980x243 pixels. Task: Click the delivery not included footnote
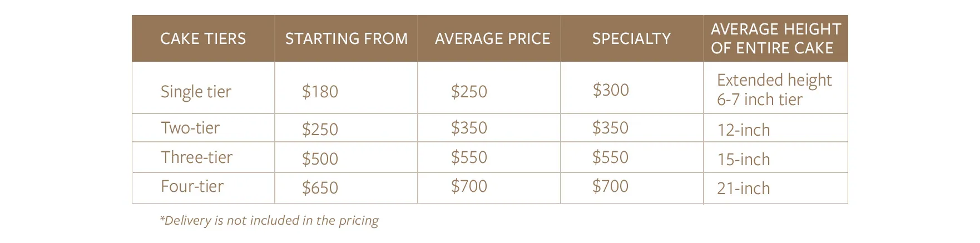coord(269,220)
